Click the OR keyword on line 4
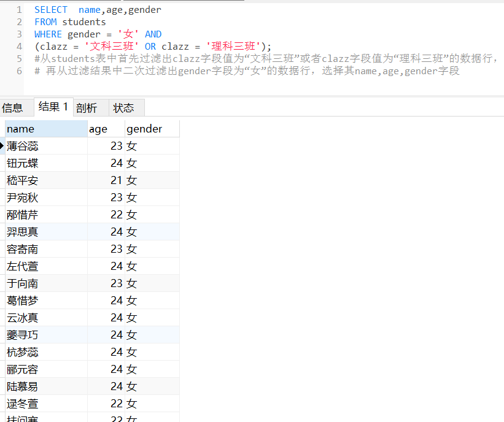The height and width of the screenshot is (422, 504). click(150, 47)
